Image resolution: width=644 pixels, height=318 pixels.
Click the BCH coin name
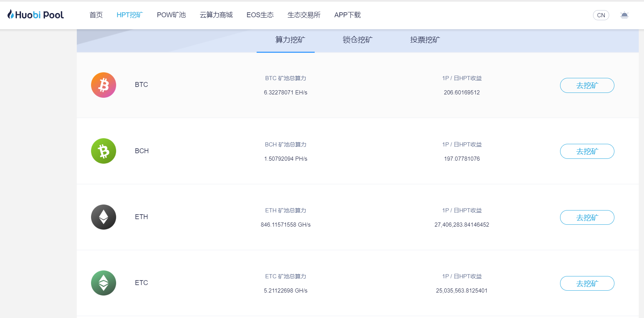(x=142, y=151)
